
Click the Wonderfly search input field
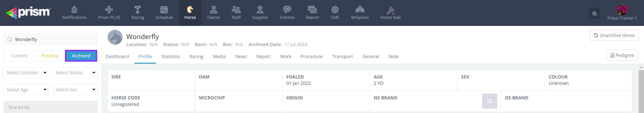pyautogui.click(x=54, y=40)
